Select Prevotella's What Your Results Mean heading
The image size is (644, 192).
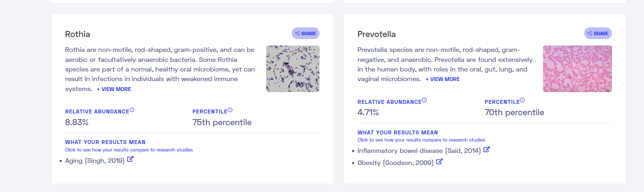click(x=398, y=133)
